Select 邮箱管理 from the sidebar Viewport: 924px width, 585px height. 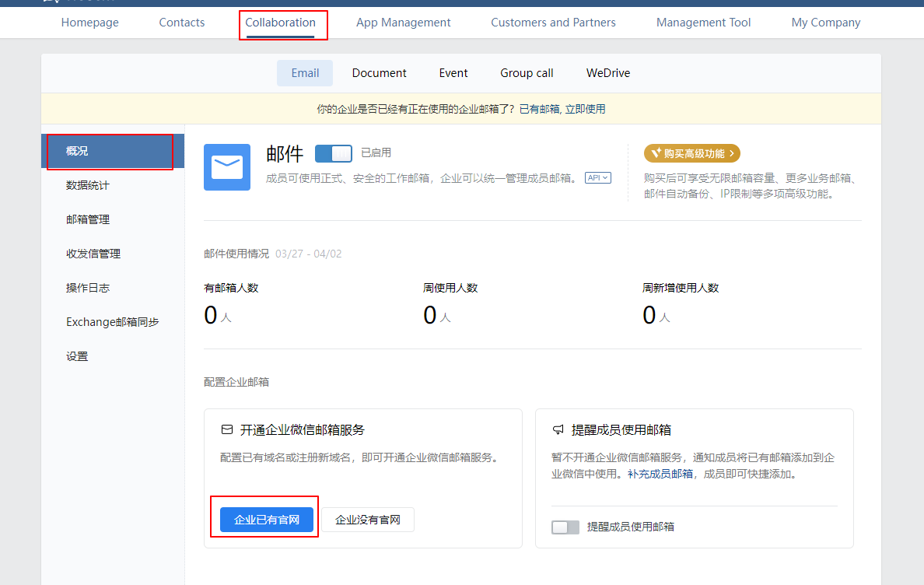88,219
